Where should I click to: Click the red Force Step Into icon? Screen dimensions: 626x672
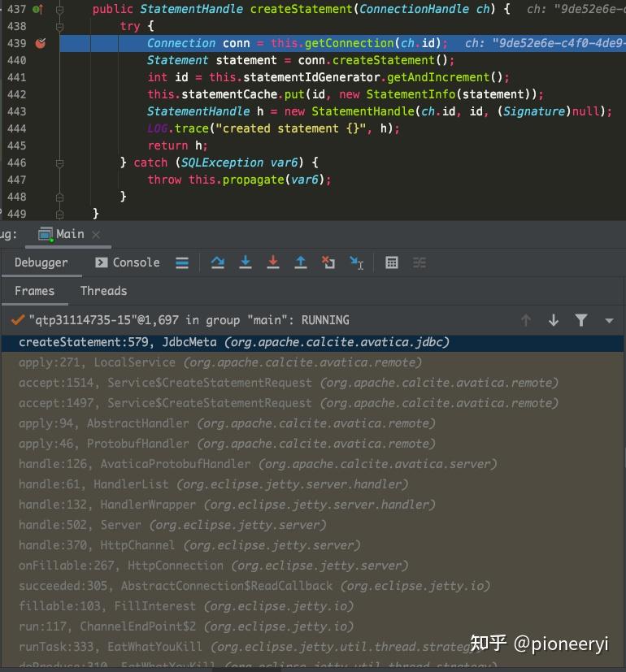[272, 262]
